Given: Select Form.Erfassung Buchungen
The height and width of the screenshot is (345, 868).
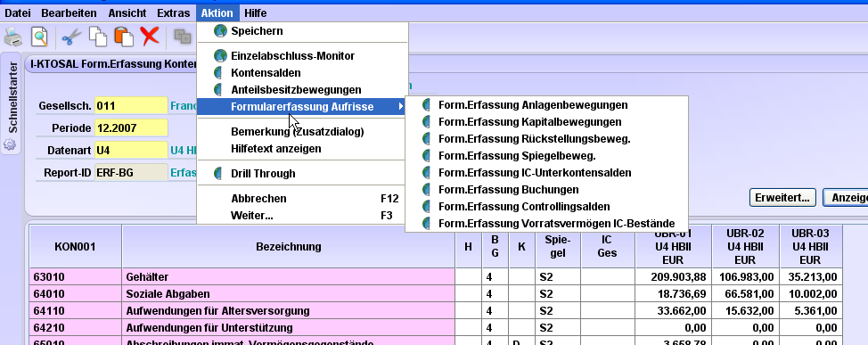Looking at the screenshot, I should point(547,190).
